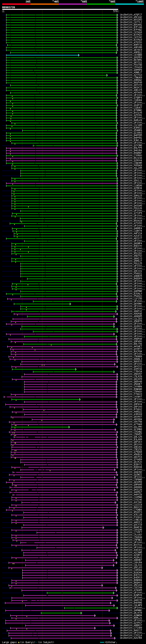Open hit UniRef100_A2YTG3
The height and width of the screenshot is (644, 146).
[131, 75]
